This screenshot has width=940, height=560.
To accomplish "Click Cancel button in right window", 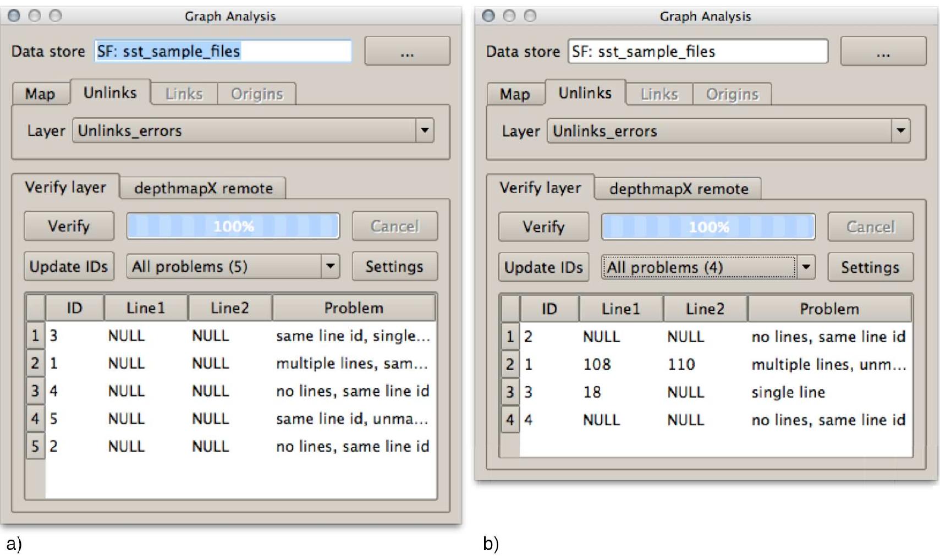I will [x=871, y=227].
